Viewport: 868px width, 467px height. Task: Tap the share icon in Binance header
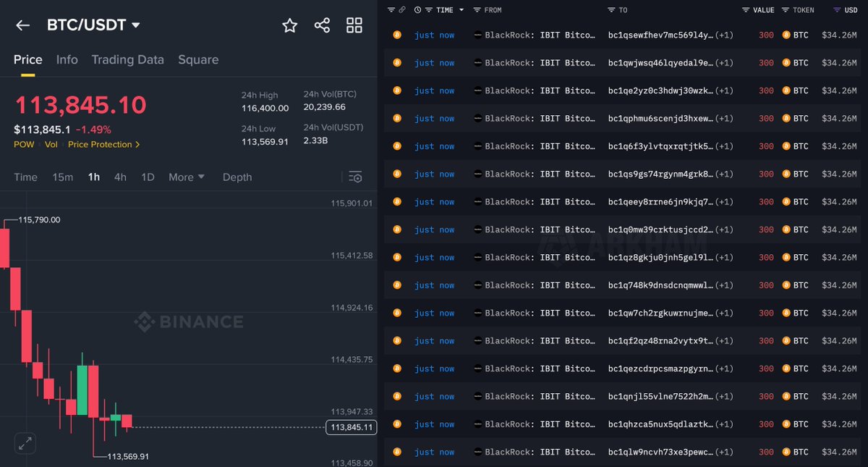coord(322,25)
